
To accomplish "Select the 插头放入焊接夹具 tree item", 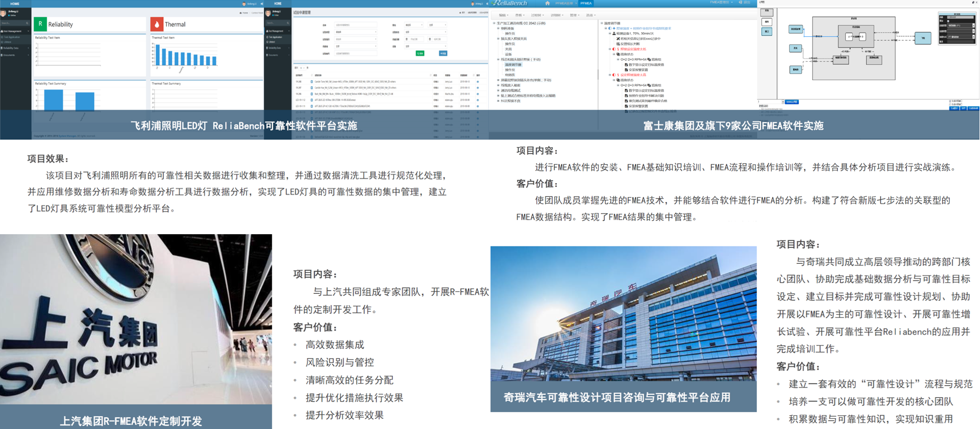I will 513,39.
